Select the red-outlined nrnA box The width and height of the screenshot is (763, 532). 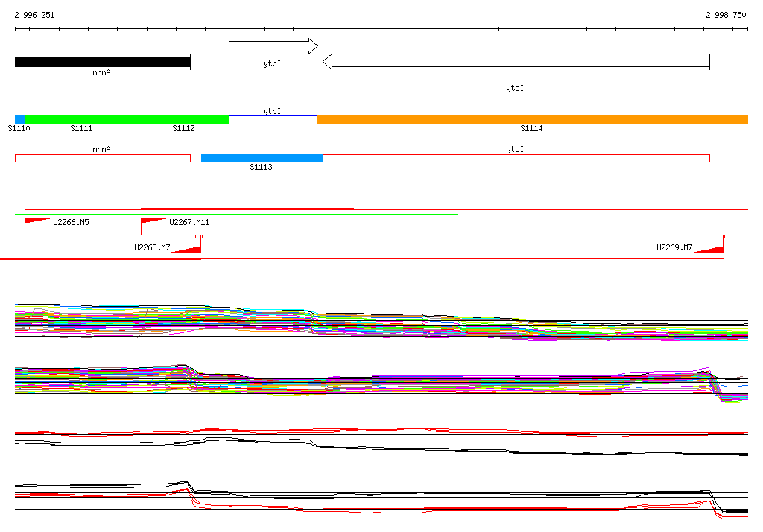pyautogui.click(x=103, y=158)
